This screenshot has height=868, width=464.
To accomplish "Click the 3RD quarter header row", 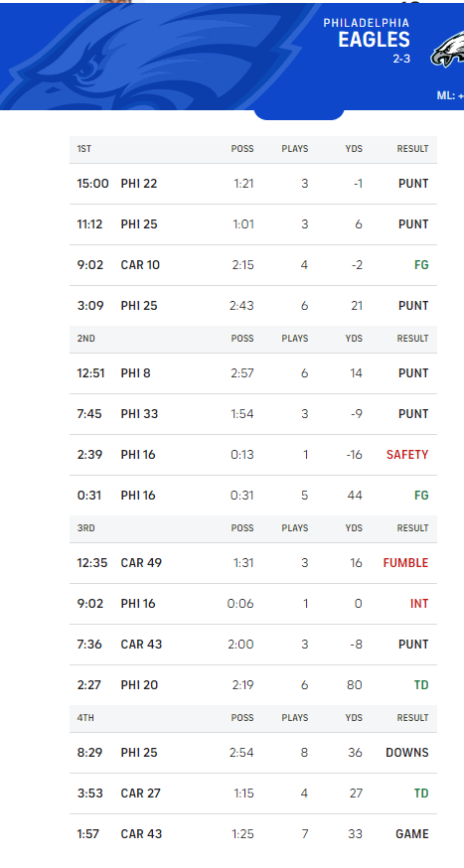I will click(x=253, y=528).
